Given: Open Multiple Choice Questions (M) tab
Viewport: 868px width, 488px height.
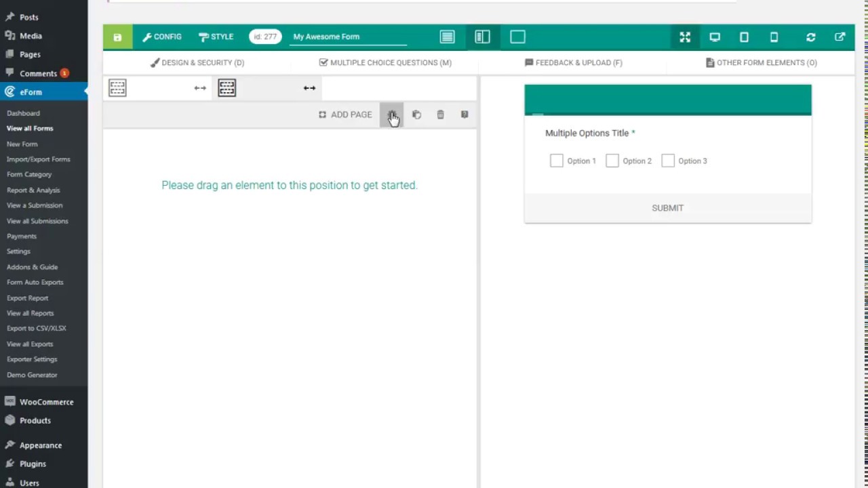Looking at the screenshot, I should pyautogui.click(x=385, y=62).
